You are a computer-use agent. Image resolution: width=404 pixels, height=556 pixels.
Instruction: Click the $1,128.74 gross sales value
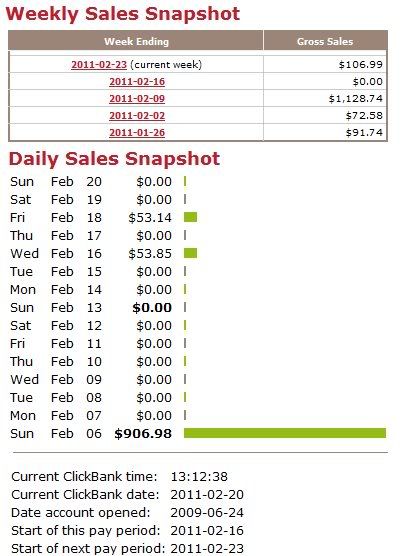tap(356, 99)
